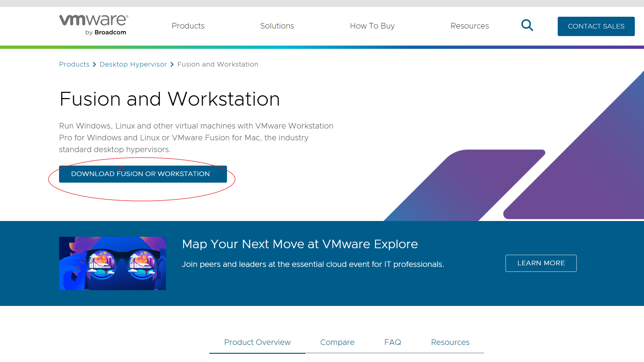Screen dimensions: 644x362
Task: Open Desktop Hypervisor breadcrumb link
Action: 133,64
